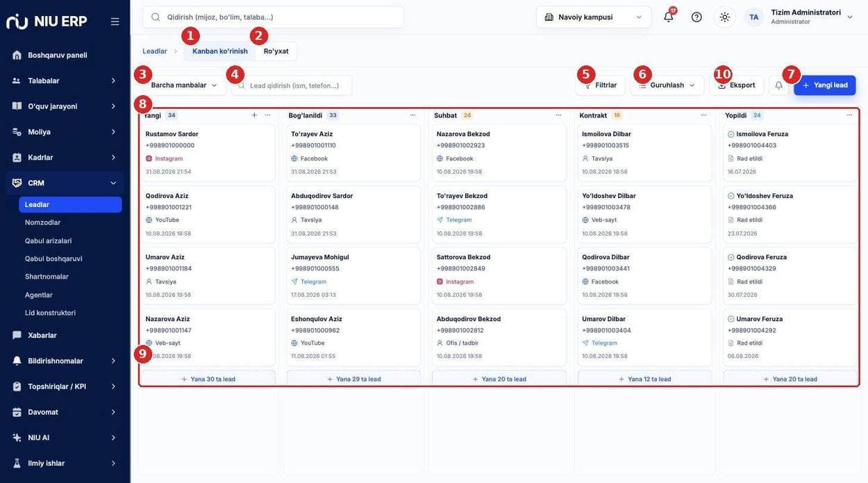Load more with Yana 12 ta lead

pyautogui.click(x=644, y=379)
